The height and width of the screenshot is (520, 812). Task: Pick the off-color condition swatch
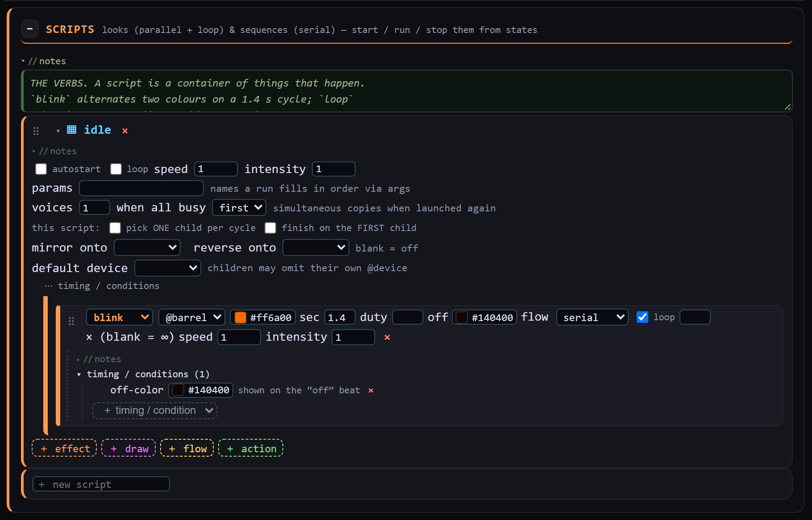[x=178, y=390]
